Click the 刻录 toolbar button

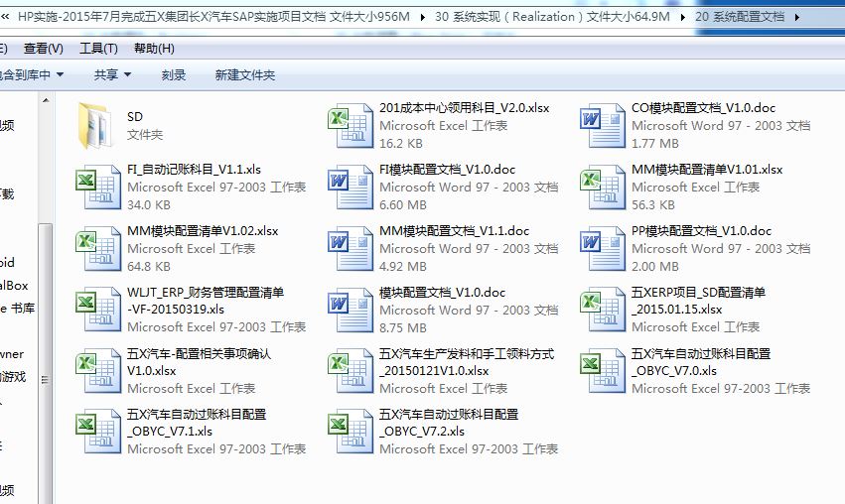pyautogui.click(x=174, y=74)
